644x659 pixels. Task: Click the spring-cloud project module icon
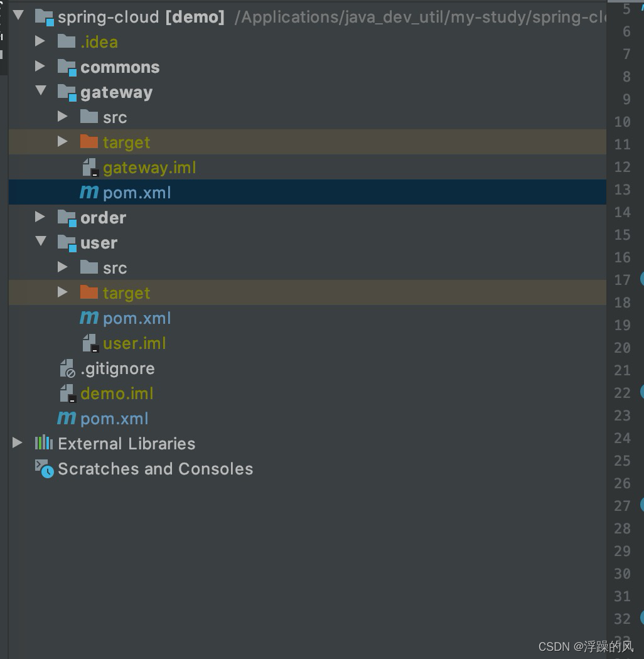[x=45, y=18]
